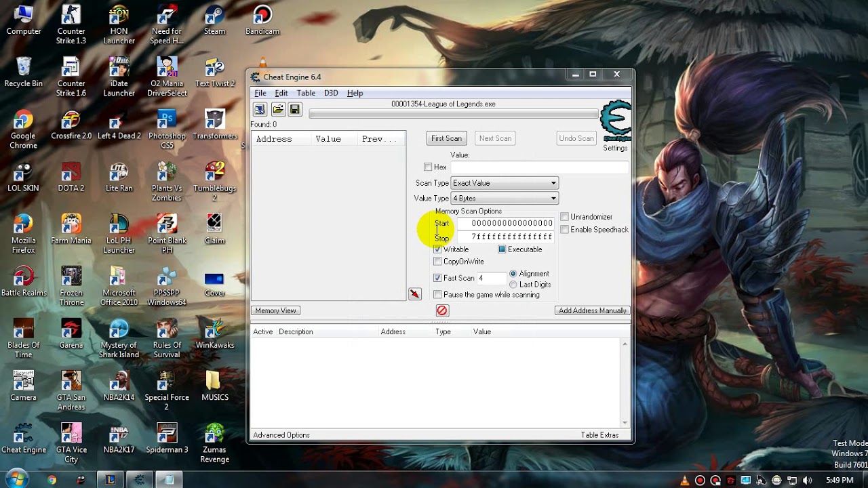Screen dimensions: 868x488
Task: Click the scan progress bar
Action: pyautogui.click(x=454, y=114)
